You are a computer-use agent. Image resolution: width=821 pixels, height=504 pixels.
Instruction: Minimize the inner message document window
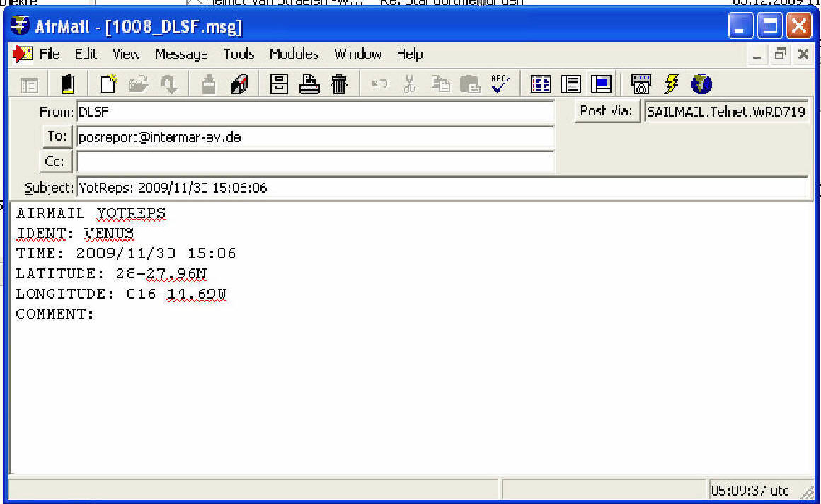(x=757, y=55)
